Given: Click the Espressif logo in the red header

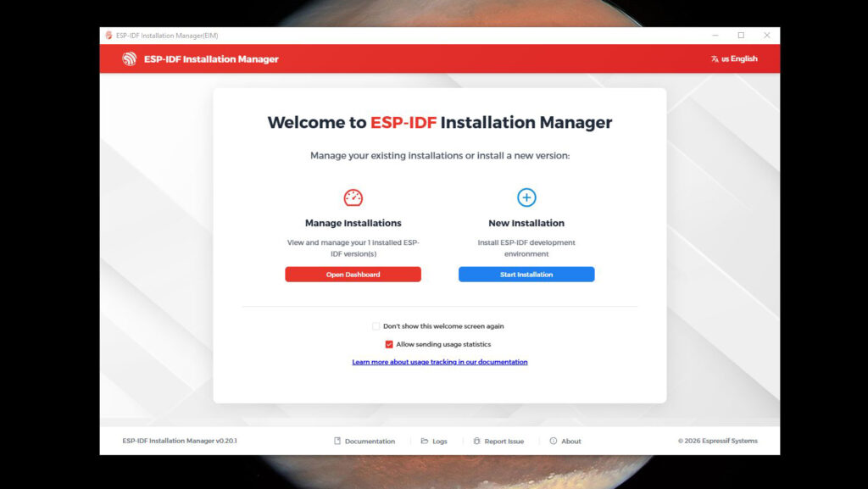Looking at the screenshot, I should pyautogui.click(x=130, y=58).
